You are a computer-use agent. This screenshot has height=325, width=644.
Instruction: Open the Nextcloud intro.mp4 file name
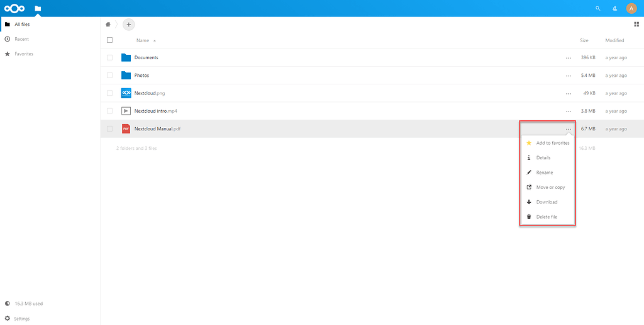click(x=156, y=111)
